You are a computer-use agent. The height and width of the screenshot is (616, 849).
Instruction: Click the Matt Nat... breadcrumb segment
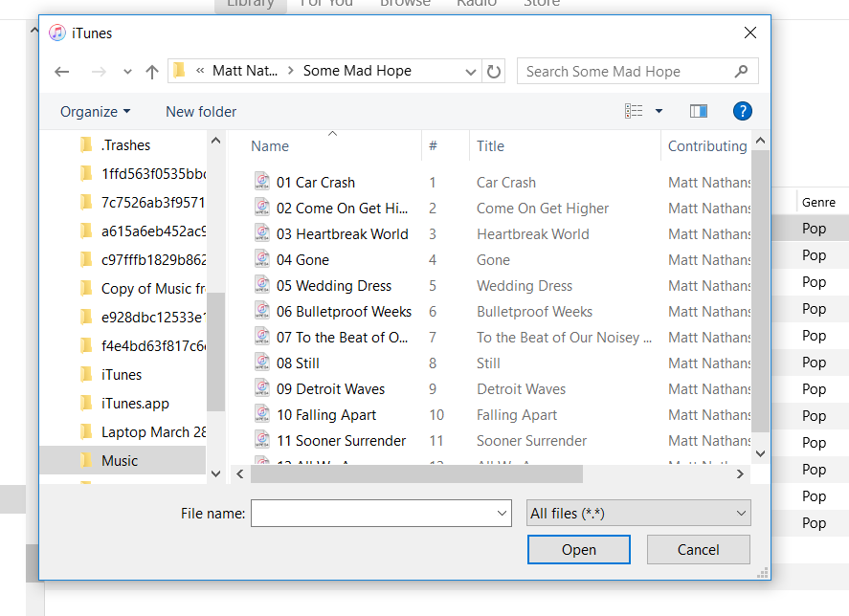point(245,71)
